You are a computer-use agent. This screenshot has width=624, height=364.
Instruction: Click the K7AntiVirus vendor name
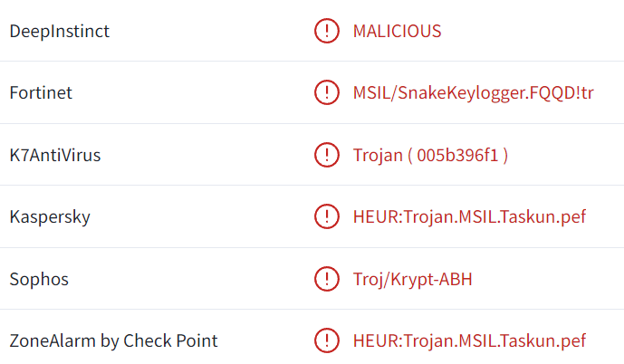[55, 155]
